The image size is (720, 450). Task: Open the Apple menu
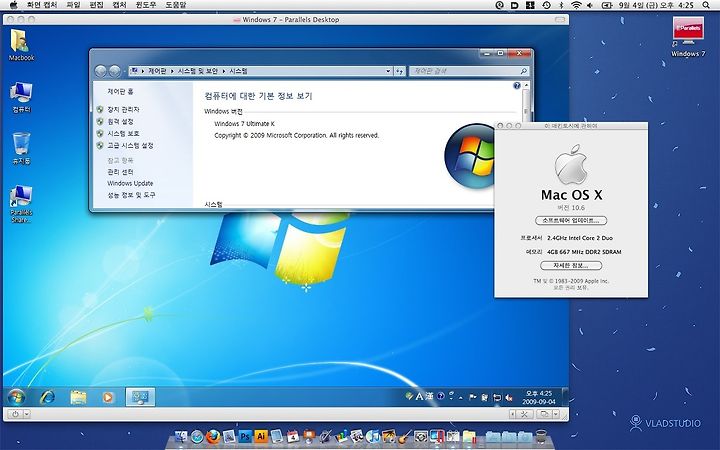(x=13, y=5)
